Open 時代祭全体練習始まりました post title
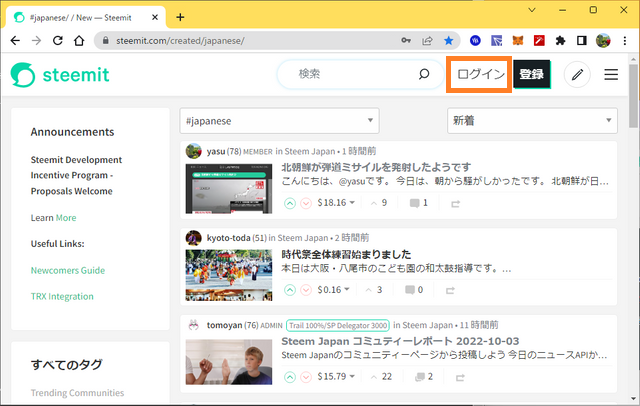The height and width of the screenshot is (406, 640). [346, 254]
